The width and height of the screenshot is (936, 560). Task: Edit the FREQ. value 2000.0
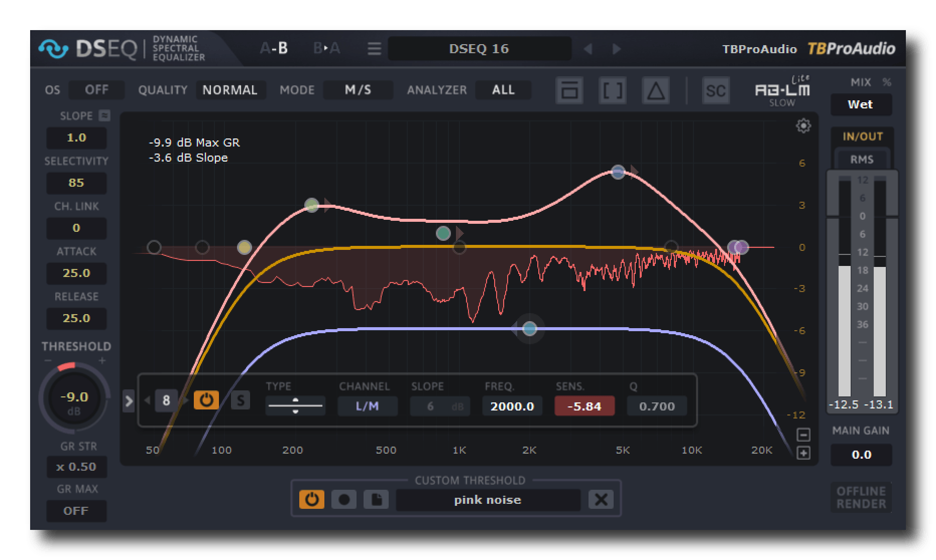coord(512,406)
